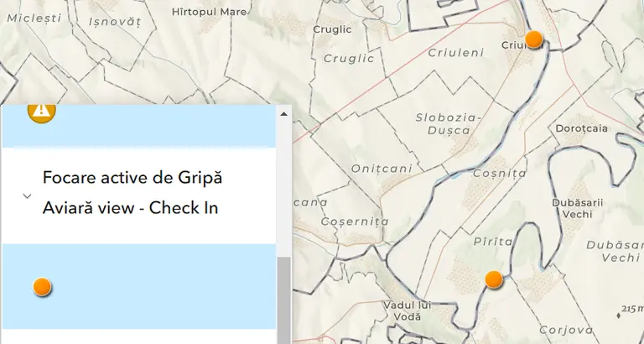Image resolution: width=644 pixels, height=344 pixels.
Task: Click the legend panel scrollbar thumb
Action: pyautogui.click(x=283, y=300)
